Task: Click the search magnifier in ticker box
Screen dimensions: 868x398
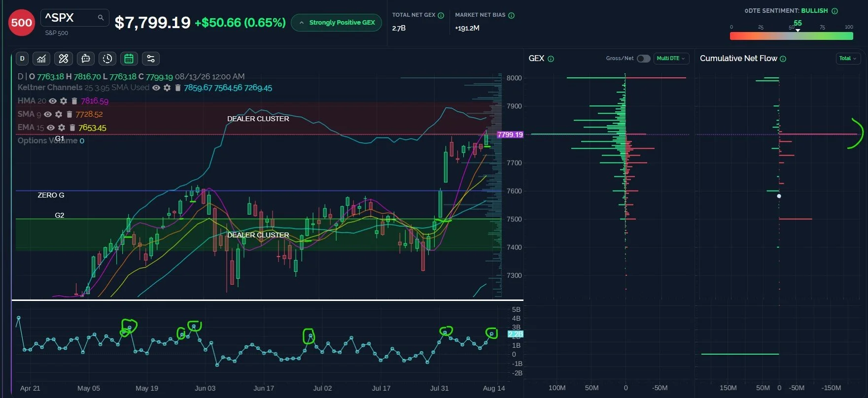Action: 101,18
